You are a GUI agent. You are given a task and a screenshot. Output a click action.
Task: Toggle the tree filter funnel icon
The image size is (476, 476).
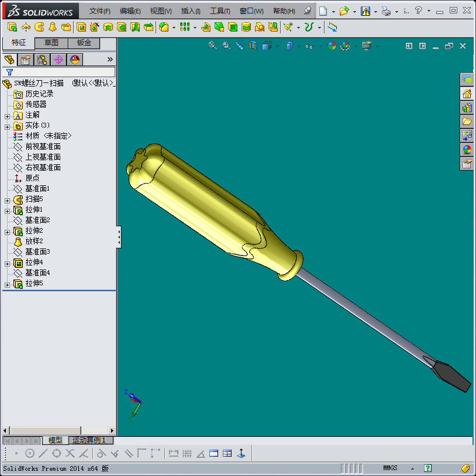coord(9,73)
